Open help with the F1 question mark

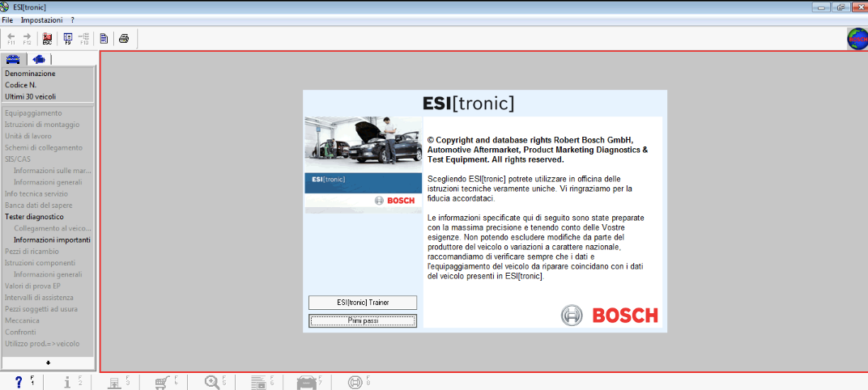click(x=19, y=382)
